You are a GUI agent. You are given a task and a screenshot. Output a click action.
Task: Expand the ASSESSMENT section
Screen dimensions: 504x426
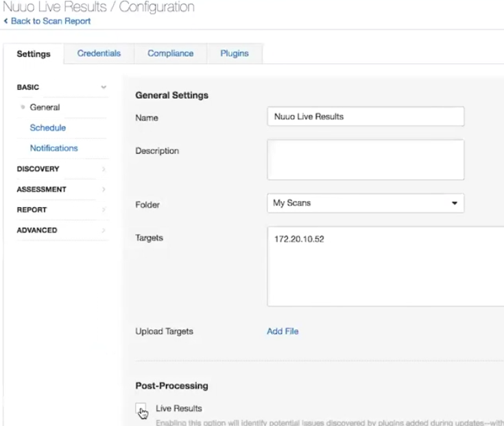[x=61, y=189]
